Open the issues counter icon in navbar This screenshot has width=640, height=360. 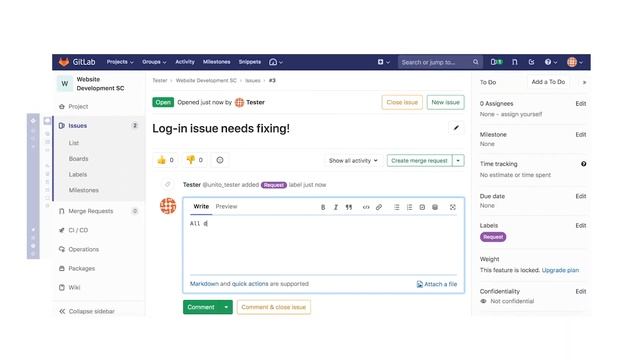[496, 62]
